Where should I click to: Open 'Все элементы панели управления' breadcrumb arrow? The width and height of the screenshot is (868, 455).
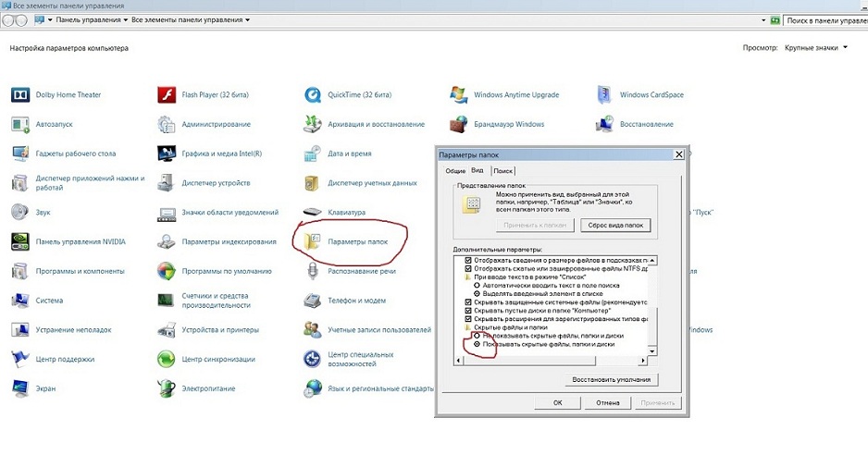point(249,19)
